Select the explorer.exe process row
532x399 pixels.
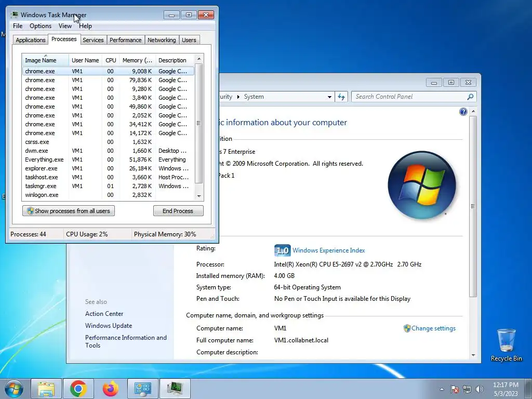(108, 168)
